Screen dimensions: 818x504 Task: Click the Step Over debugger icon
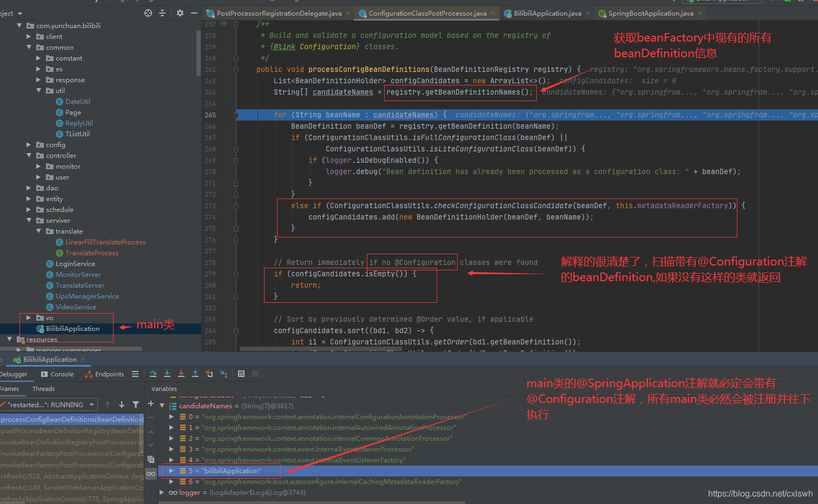(x=153, y=374)
